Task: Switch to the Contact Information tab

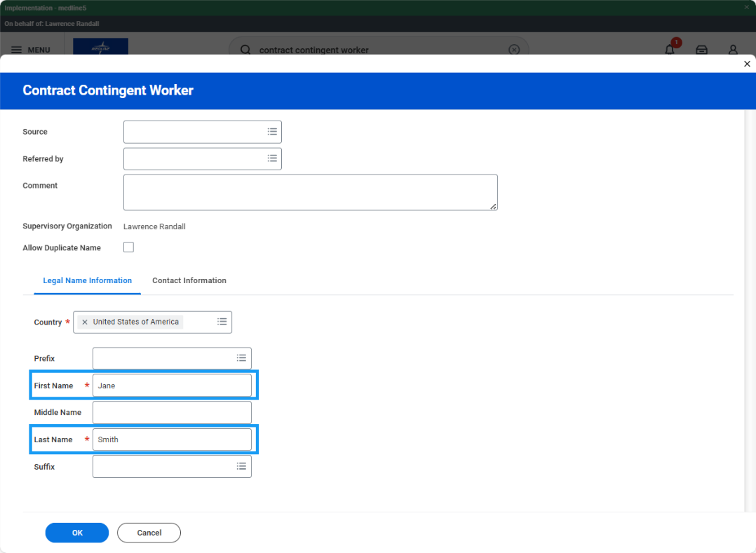Action: 189,280
